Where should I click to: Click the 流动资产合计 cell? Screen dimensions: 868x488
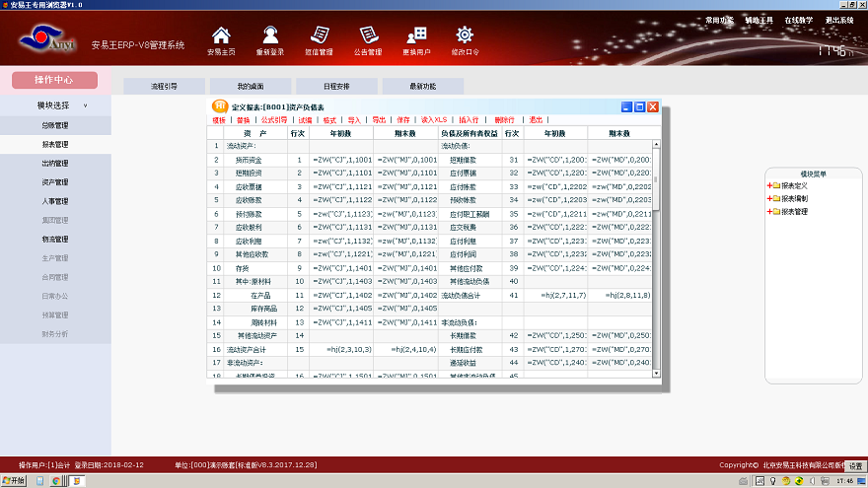point(255,350)
